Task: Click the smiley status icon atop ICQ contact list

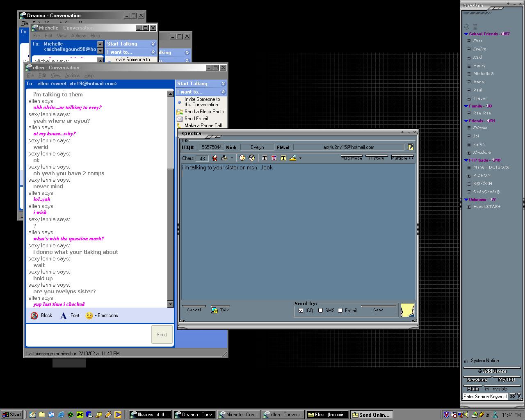Action: (466, 27)
